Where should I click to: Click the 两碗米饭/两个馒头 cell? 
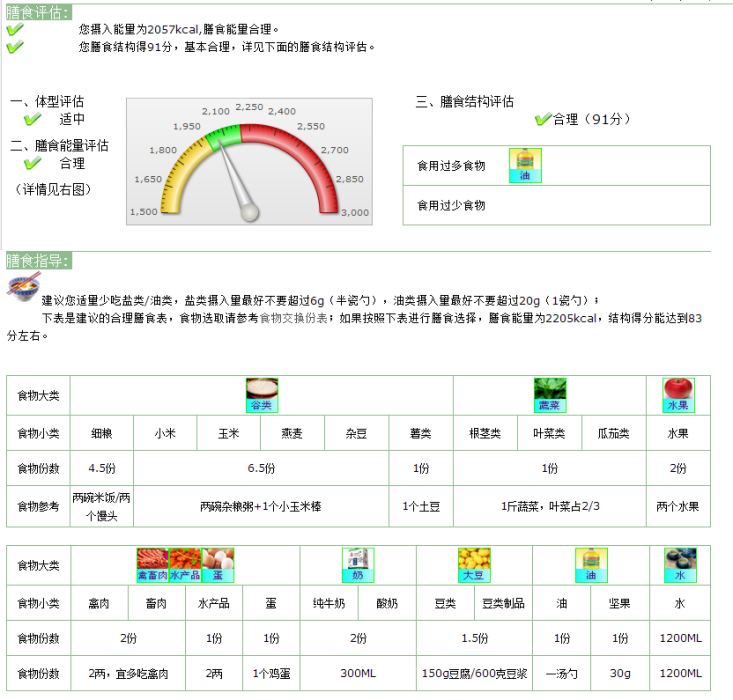point(102,506)
